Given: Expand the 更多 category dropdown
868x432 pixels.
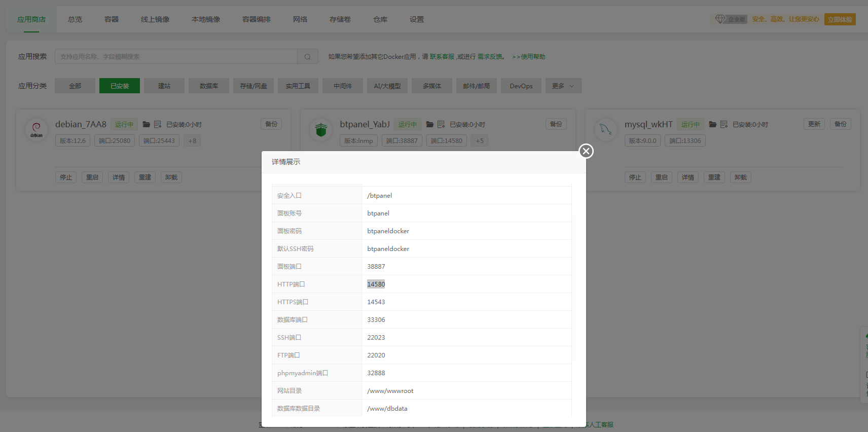Looking at the screenshot, I should coord(563,86).
